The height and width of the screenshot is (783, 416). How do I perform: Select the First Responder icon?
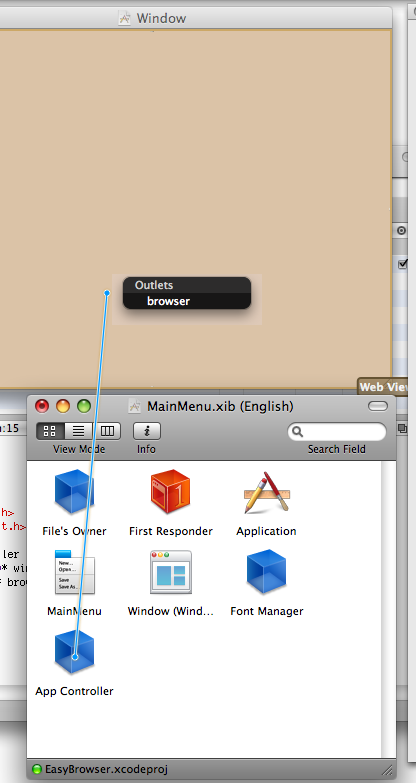(x=170, y=491)
